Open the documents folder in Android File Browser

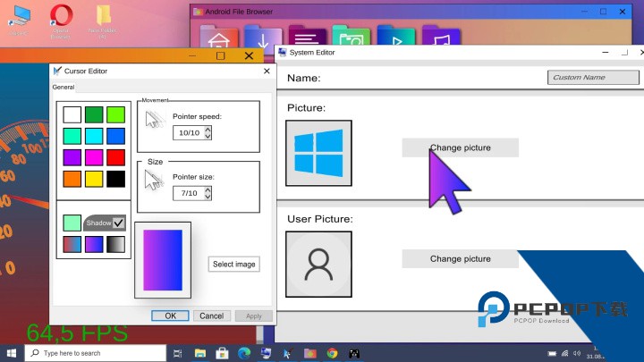307,36
